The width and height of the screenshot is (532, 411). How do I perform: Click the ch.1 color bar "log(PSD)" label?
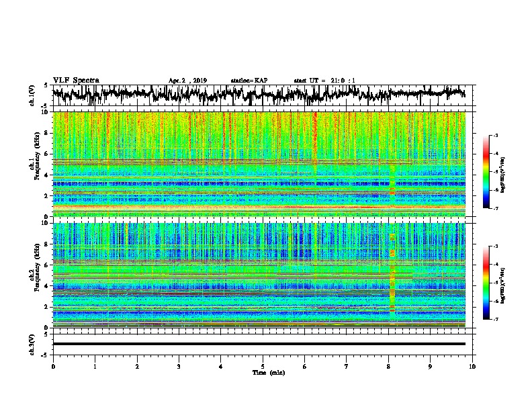(x=503, y=175)
